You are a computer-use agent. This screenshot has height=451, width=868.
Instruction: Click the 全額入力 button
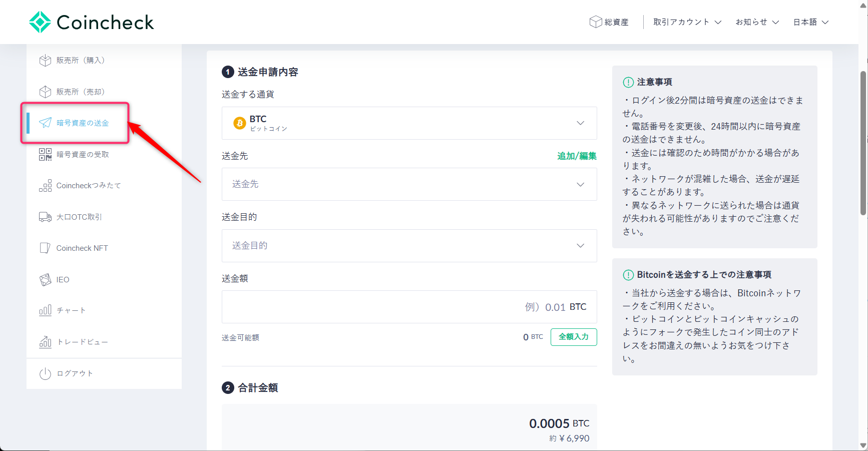[574, 337]
